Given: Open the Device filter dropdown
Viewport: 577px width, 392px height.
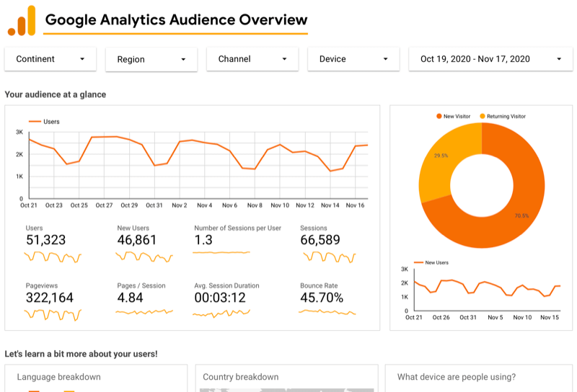Looking at the screenshot, I should pos(353,59).
